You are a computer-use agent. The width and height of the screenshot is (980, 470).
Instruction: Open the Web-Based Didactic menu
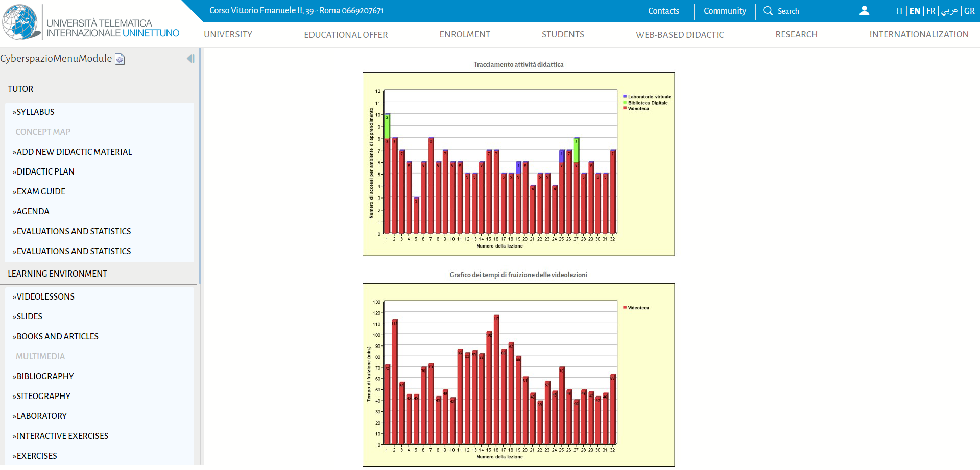(x=679, y=35)
